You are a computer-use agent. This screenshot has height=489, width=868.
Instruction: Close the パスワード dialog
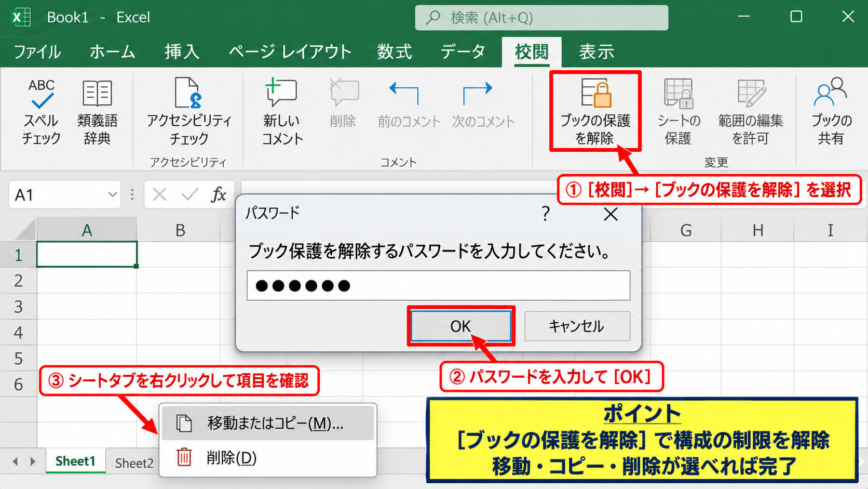[x=611, y=214]
